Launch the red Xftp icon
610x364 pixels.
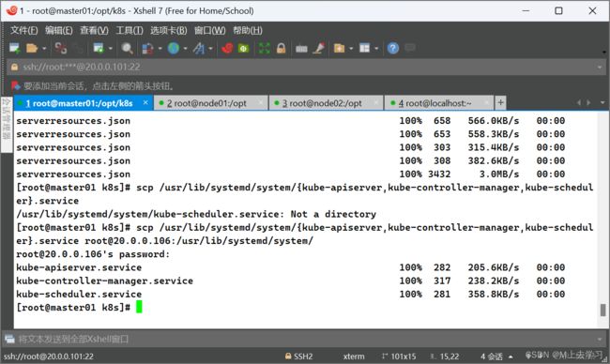(227, 48)
